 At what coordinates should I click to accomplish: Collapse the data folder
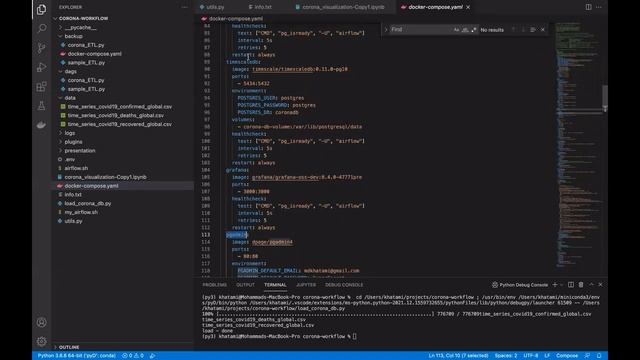(x=70, y=98)
